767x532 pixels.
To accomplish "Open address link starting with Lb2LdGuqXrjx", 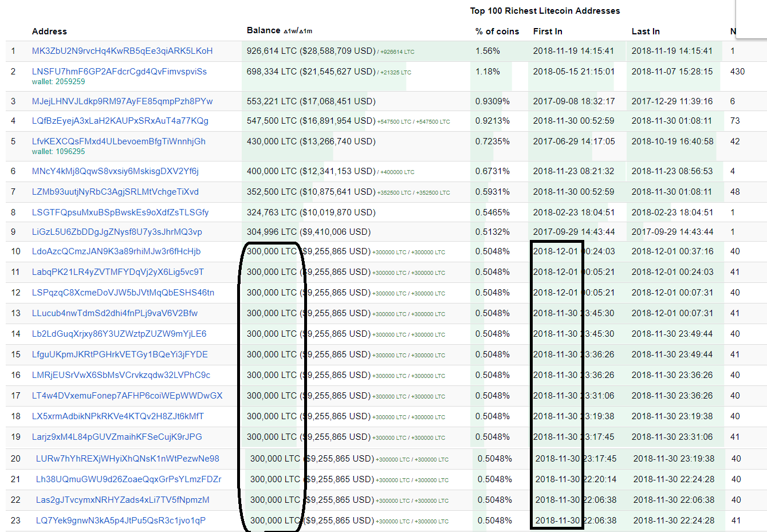I will 119,334.
